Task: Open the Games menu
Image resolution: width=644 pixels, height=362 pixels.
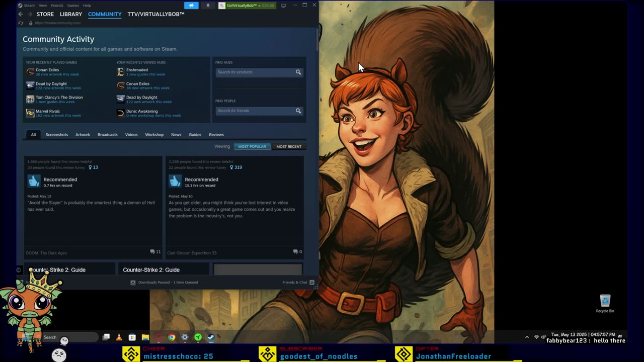Action: 73,6
